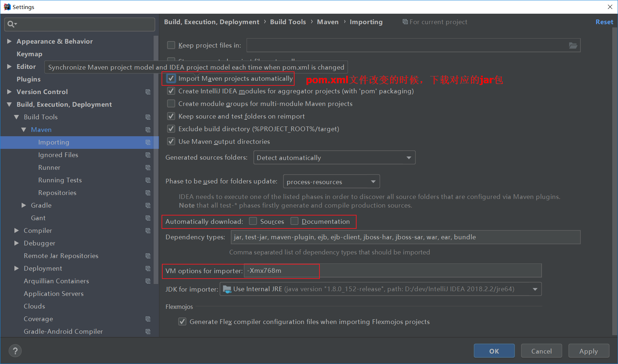Open folder browser for Keep project files
618x364 pixels.
[x=573, y=45]
